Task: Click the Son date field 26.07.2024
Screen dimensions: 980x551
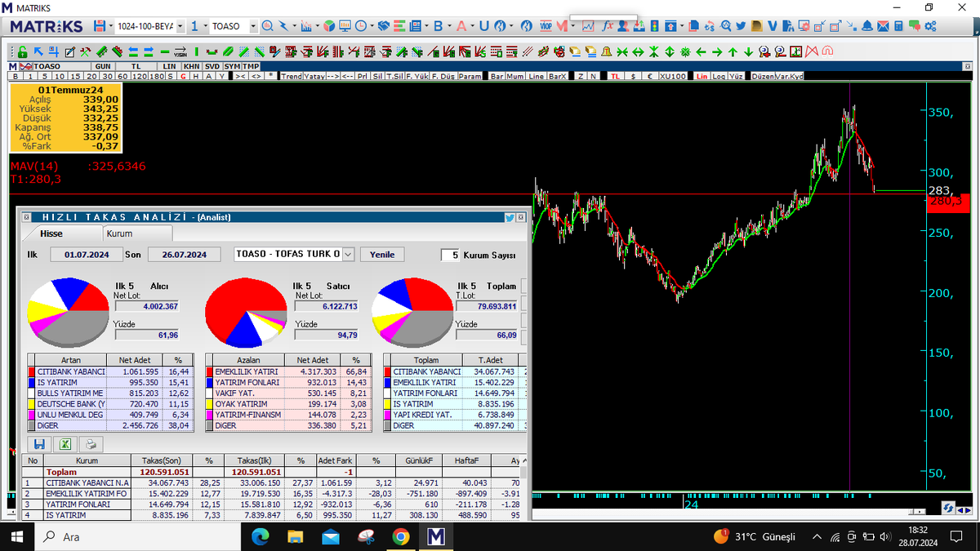Action: pos(184,254)
